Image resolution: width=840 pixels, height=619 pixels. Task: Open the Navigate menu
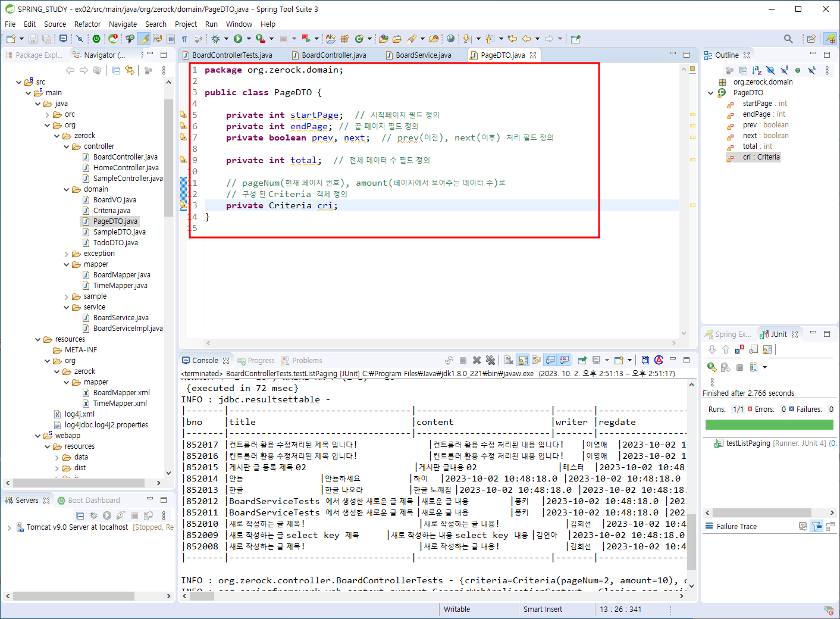pos(123,24)
